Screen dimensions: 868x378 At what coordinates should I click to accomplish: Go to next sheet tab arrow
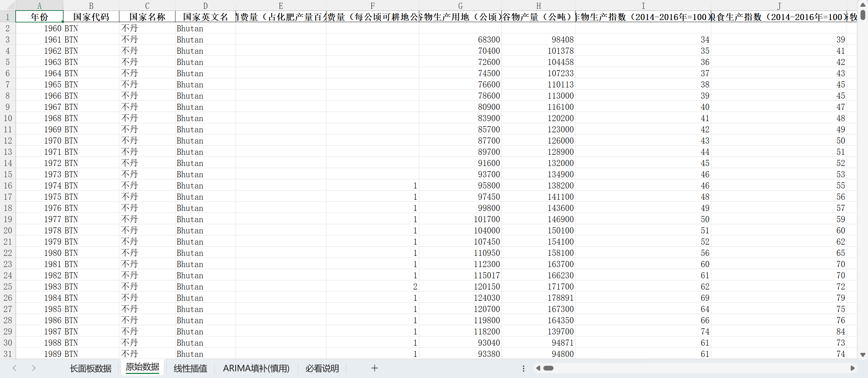coord(33,368)
